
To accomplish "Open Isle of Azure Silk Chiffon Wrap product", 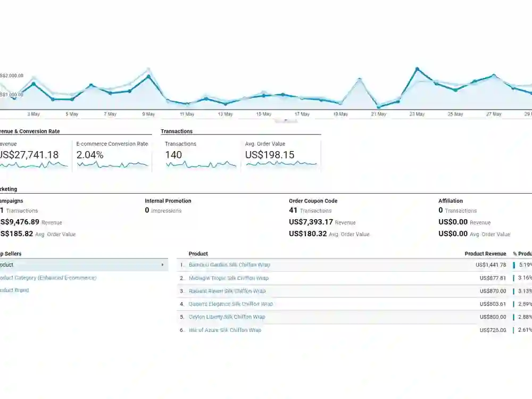I will point(225,330).
